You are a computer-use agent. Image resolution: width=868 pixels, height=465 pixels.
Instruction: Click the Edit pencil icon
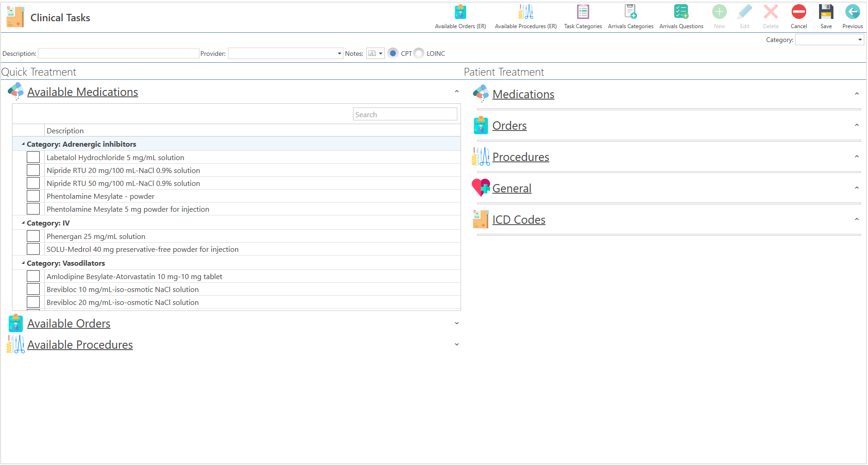745,12
